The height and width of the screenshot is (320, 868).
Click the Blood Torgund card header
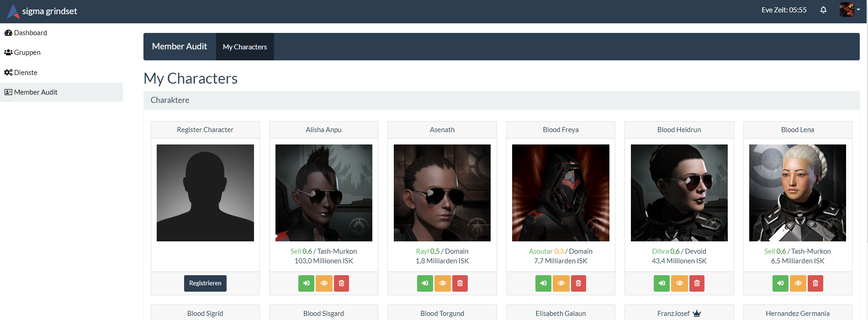coord(442,313)
